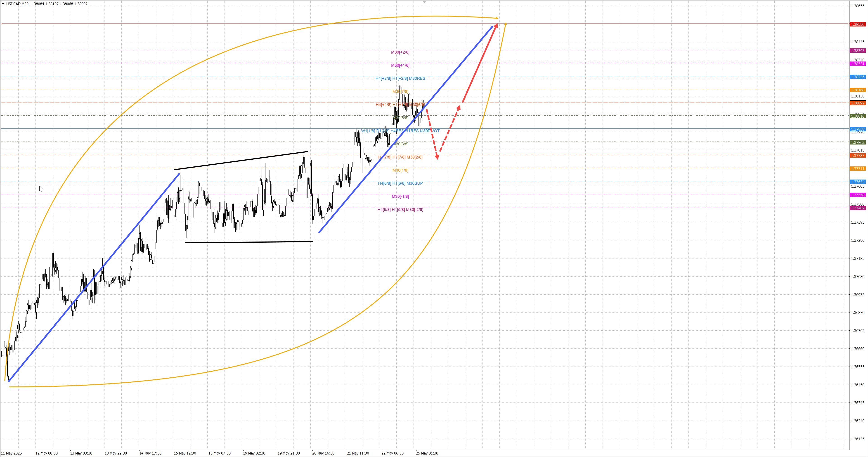Screen dimensions: 868x457
Task: Click the 21 May 11:30 time label
Action: 358,453
